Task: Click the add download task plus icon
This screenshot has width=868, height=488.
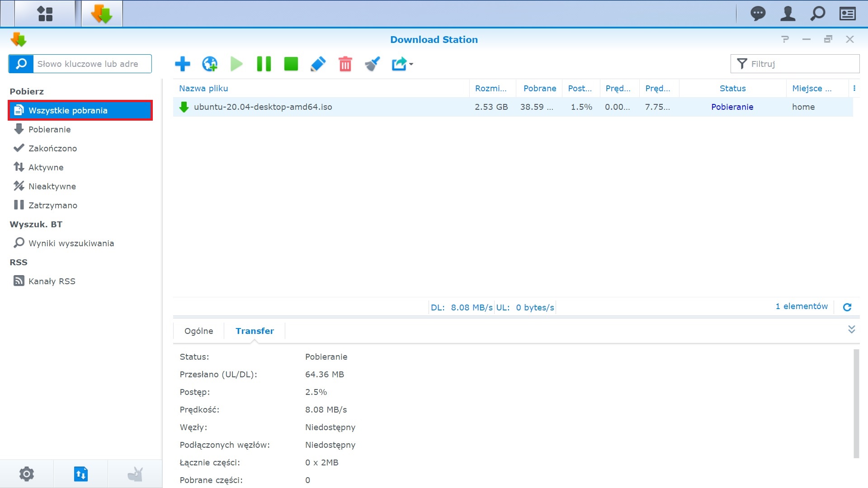Action: [183, 64]
